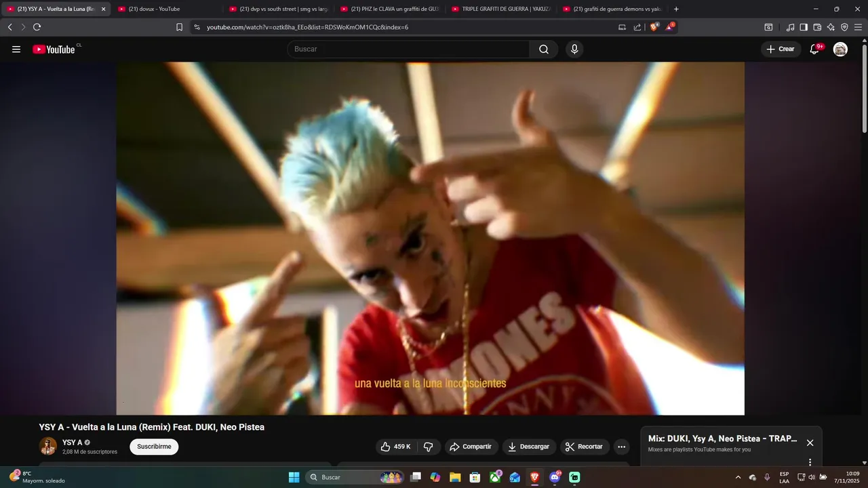The width and height of the screenshot is (868, 488).
Task: Open Brave Leo AI sparkle icon
Action: [831, 27]
